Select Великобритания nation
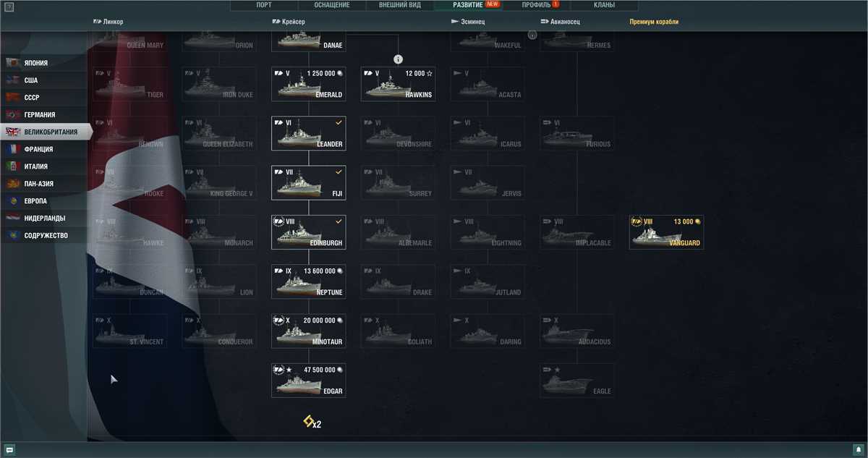 (46, 132)
